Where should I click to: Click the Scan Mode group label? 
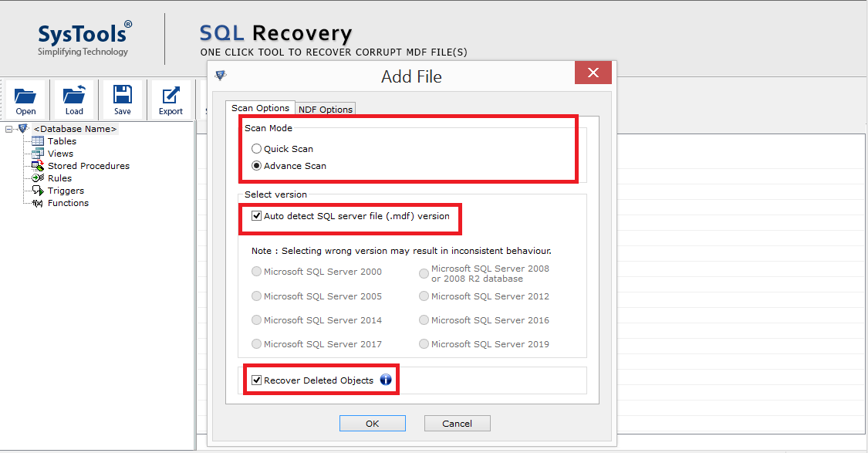(x=269, y=128)
